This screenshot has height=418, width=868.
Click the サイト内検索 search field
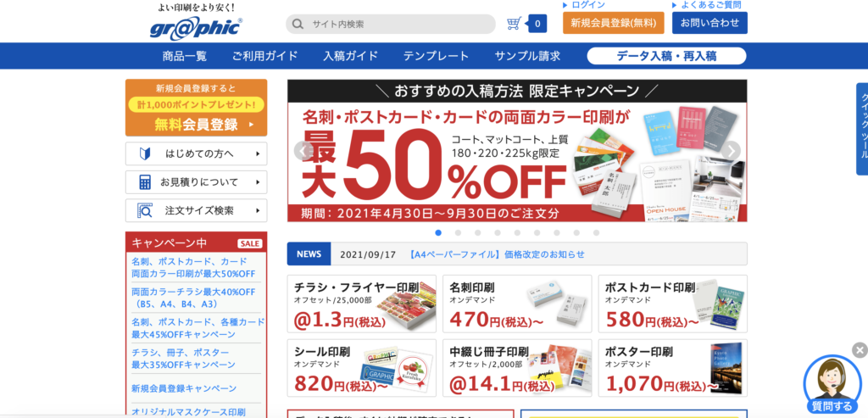click(x=391, y=25)
